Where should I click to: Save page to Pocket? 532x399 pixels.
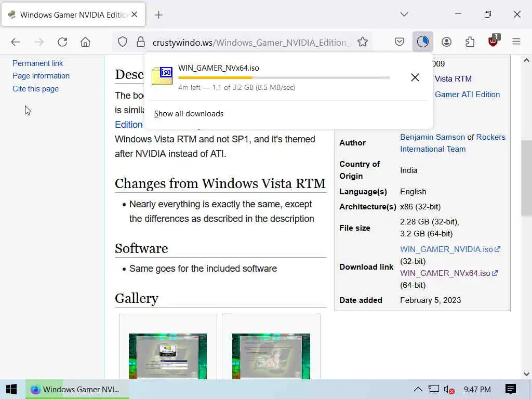400,42
